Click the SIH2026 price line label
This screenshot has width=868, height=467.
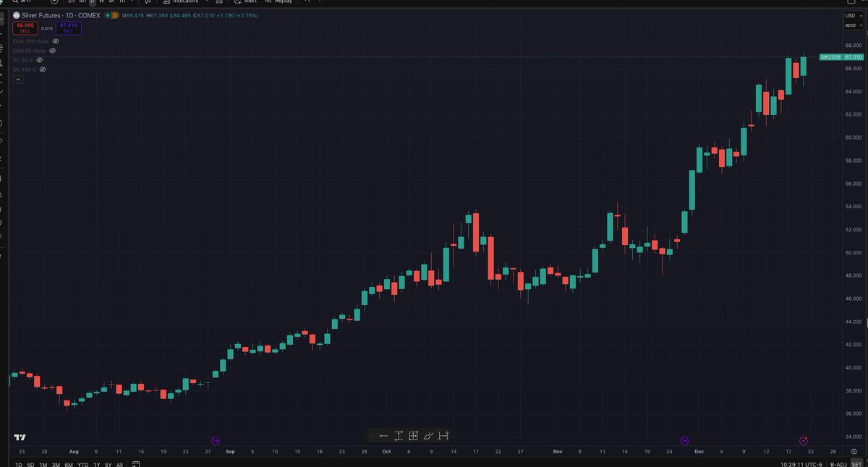click(830, 56)
